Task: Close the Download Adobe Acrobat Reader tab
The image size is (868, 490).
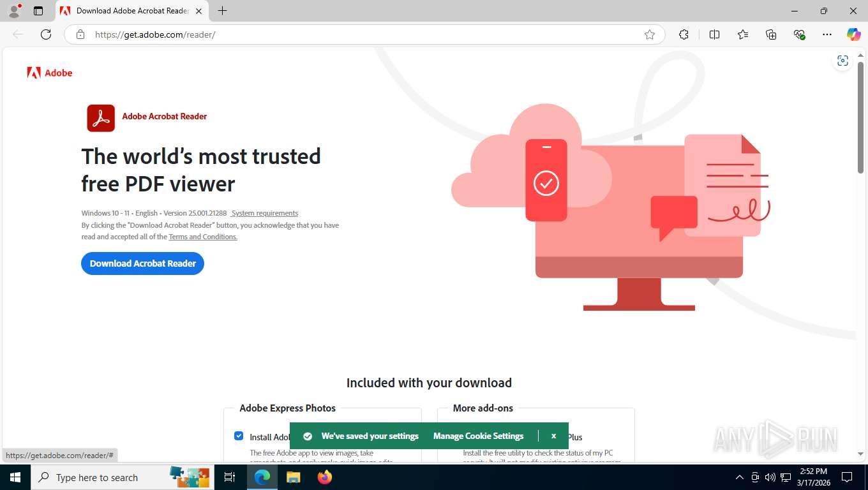Action: [x=199, y=11]
